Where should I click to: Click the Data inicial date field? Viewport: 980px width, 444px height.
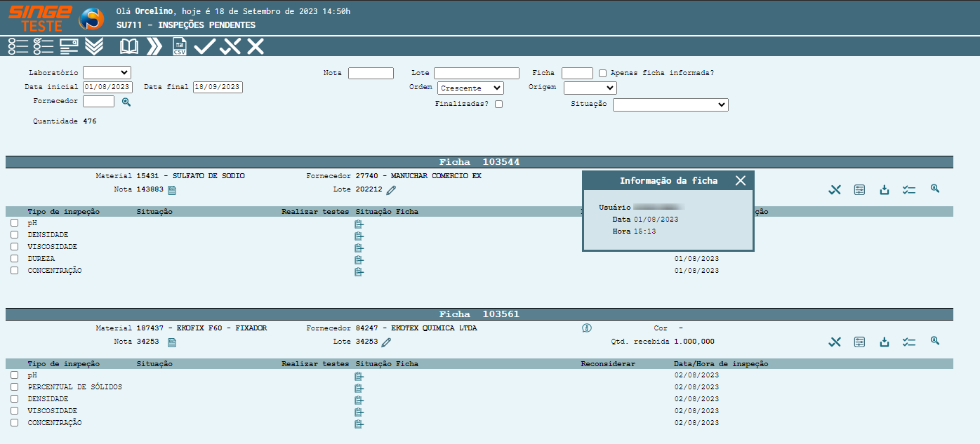click(107, 88)
